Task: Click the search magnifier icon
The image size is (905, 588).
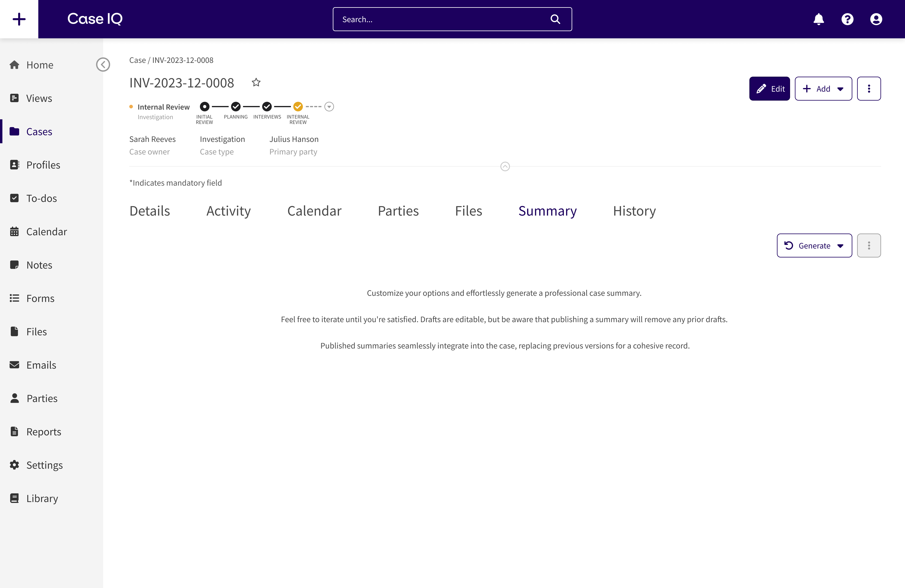Action: (555, 19)
